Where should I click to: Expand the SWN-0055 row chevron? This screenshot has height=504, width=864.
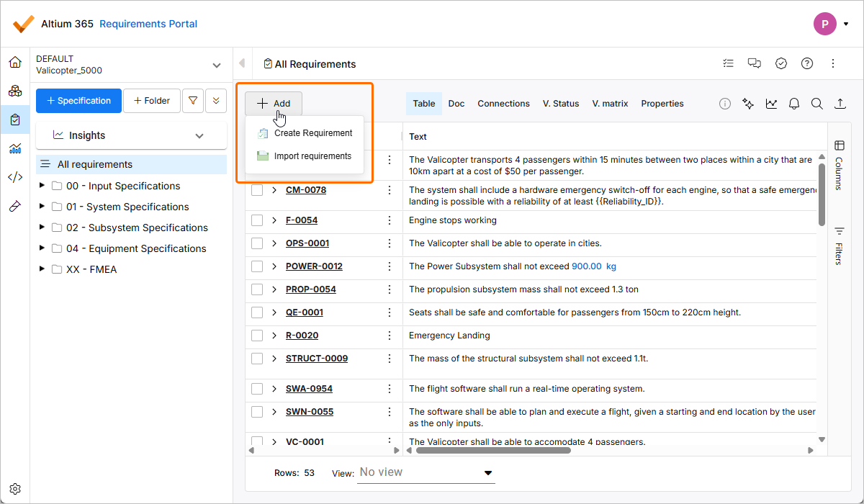[274, 412]
